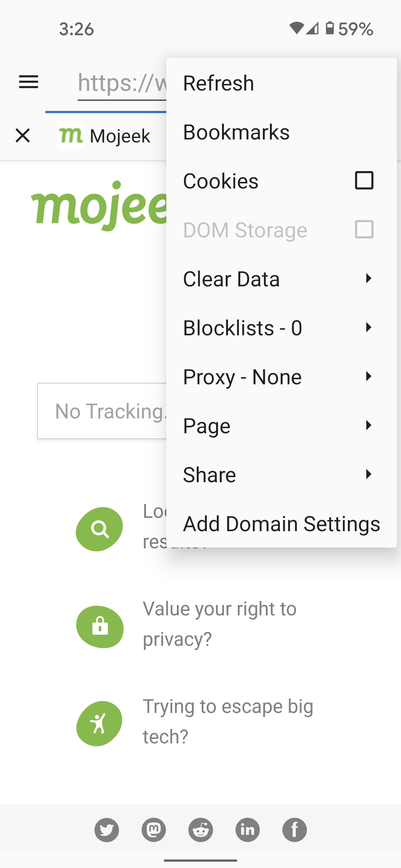Tap the Twitter icon in footer

(107, 830)
